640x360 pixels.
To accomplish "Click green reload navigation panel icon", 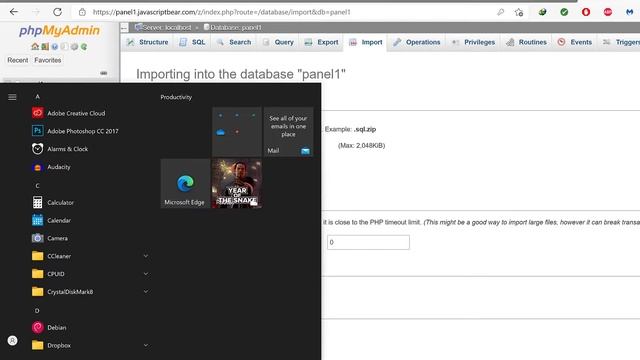I will tap(84, 47).
